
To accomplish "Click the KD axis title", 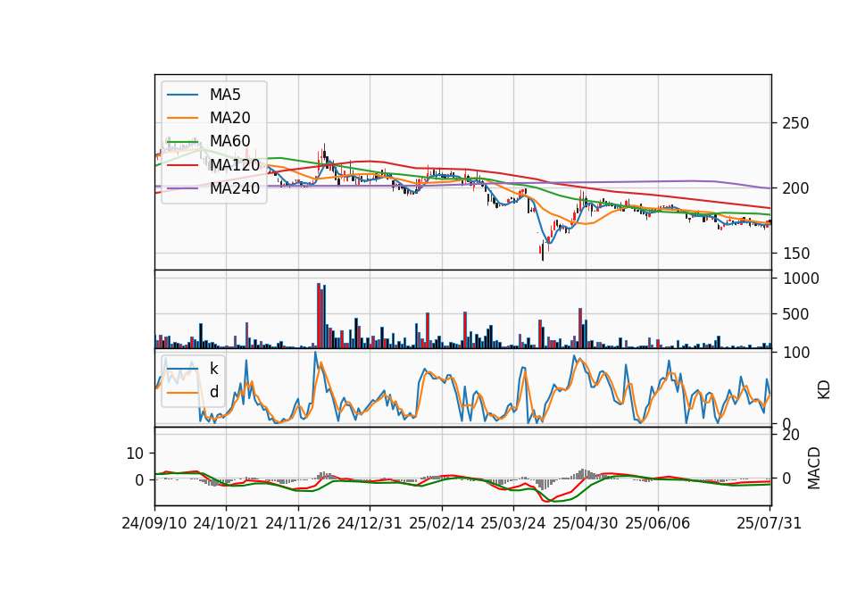I will click(824, 389).
